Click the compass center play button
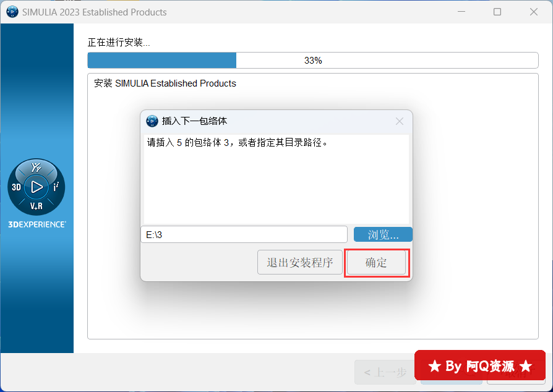Viewport: 553px width, 392px height. (36, 187)
